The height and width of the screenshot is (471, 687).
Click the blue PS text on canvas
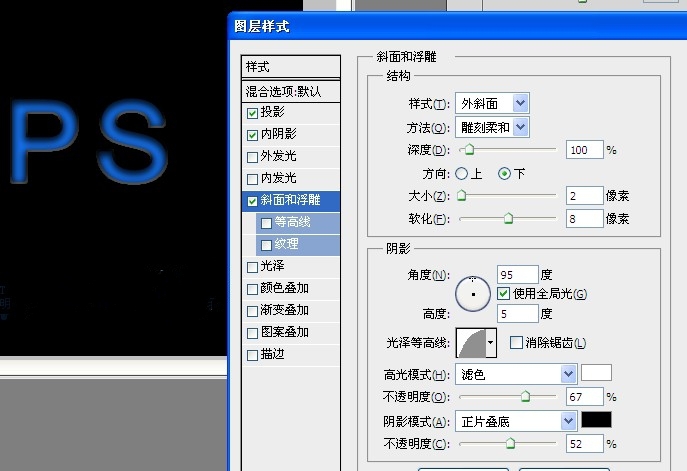88,141
